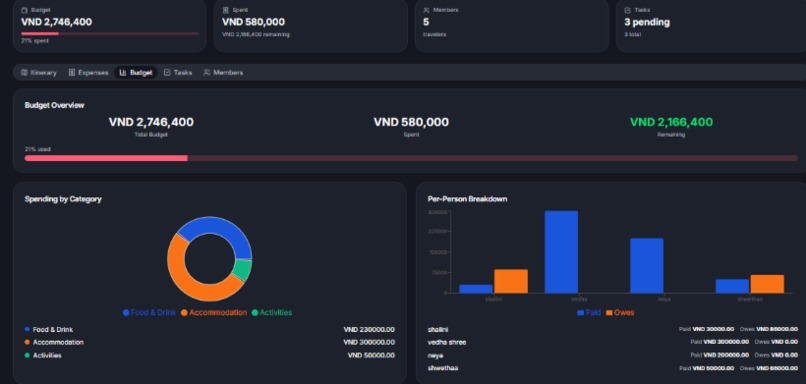Click the green VND 2,166,400 Remaining value

coord(671,122)
